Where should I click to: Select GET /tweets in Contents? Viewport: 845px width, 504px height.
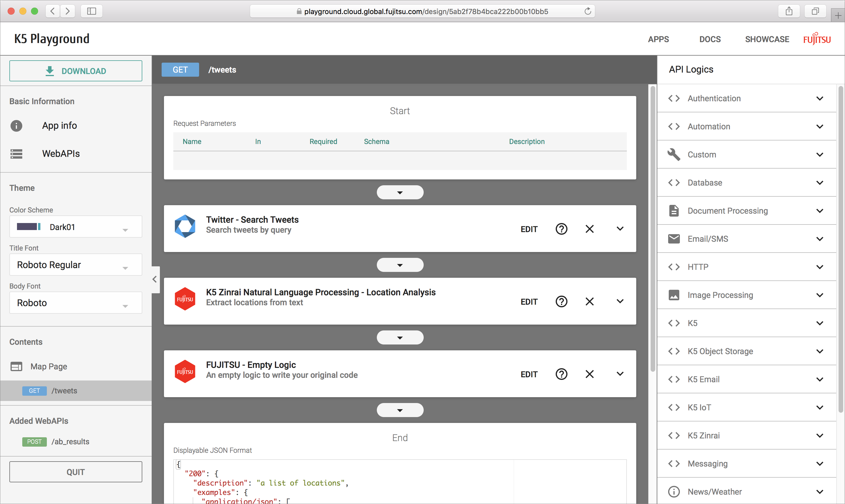click(76, 390)
